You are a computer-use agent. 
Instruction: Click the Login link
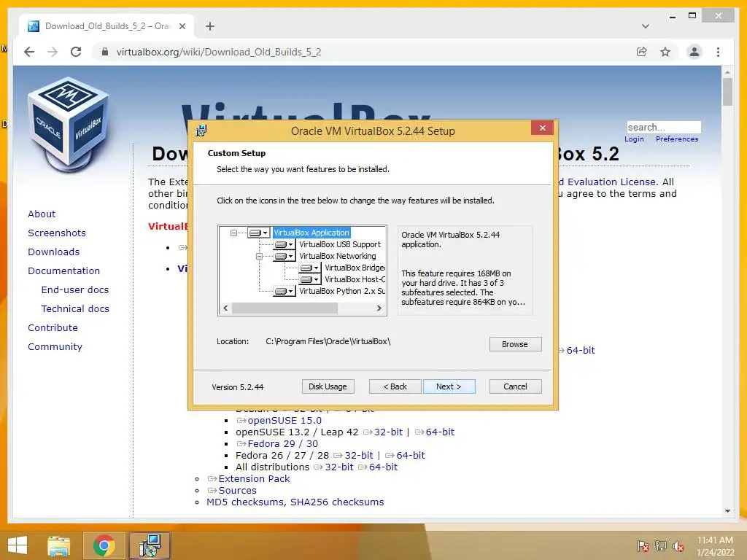634,139
